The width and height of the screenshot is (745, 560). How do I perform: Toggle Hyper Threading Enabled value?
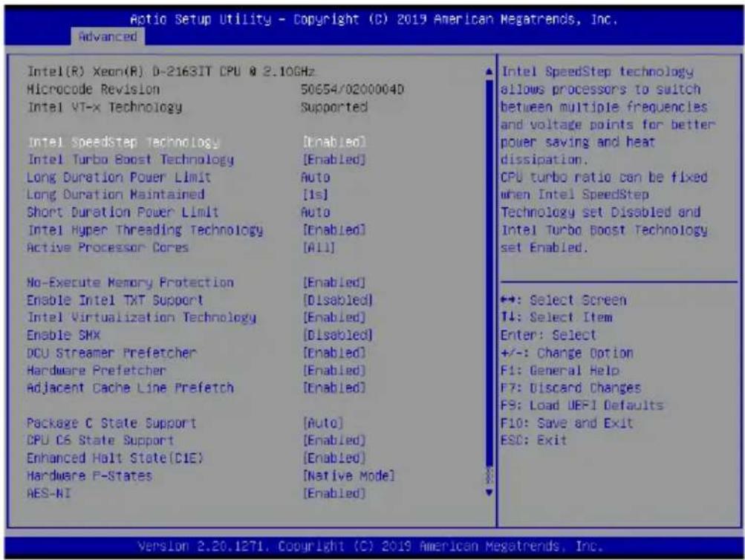[x=334, y=230]
